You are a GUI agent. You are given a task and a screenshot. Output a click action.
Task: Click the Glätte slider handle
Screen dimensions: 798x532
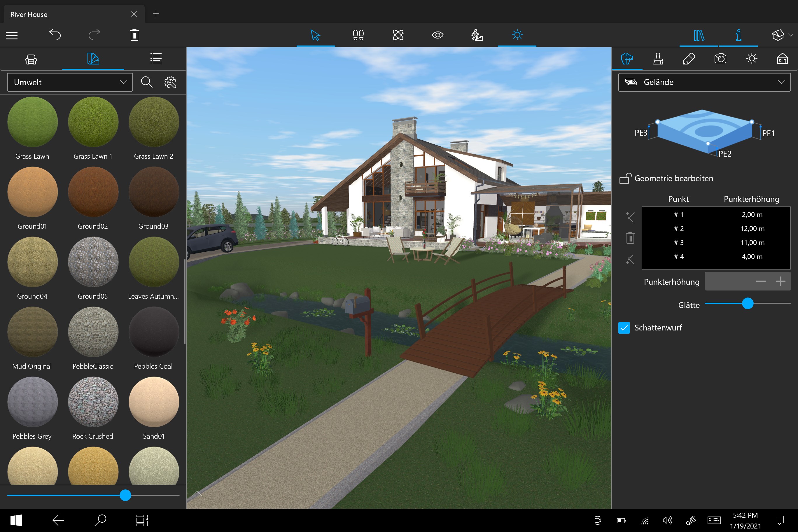(x=748, y=303)
